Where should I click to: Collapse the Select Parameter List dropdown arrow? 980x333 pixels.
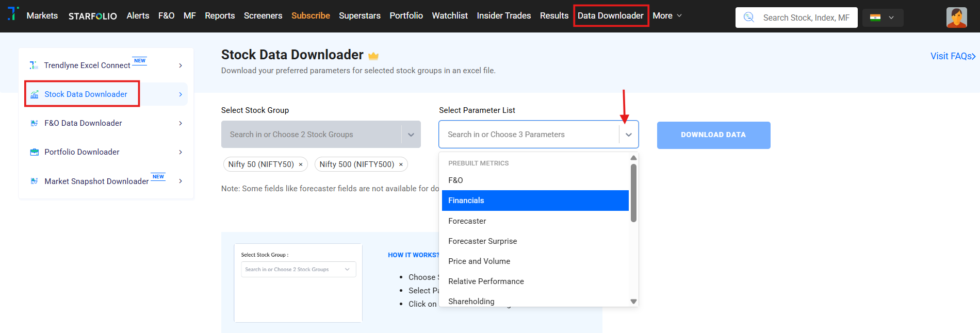tap(628, 135)
